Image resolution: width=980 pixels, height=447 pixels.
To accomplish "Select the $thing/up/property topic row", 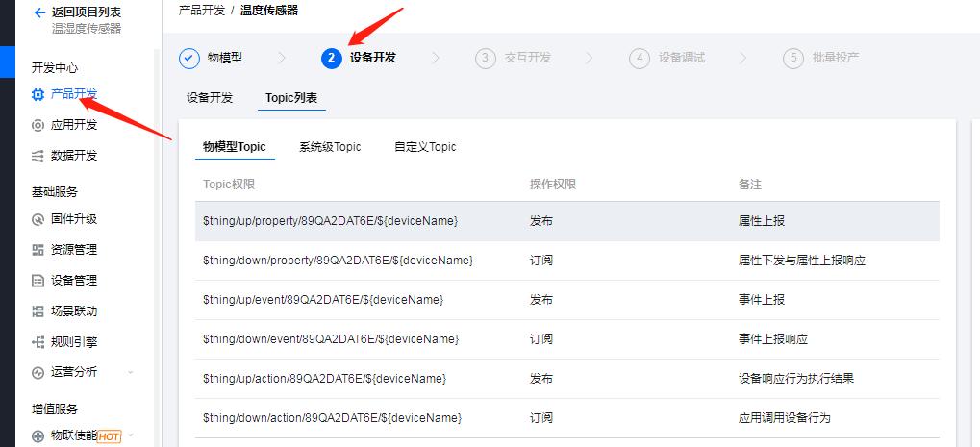I will click(x=566, y=221).
